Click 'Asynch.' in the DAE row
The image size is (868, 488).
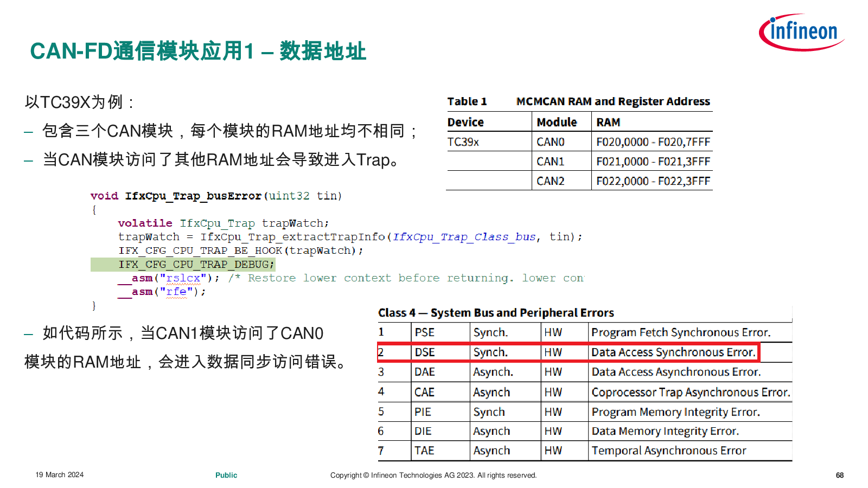click(493, 372)
